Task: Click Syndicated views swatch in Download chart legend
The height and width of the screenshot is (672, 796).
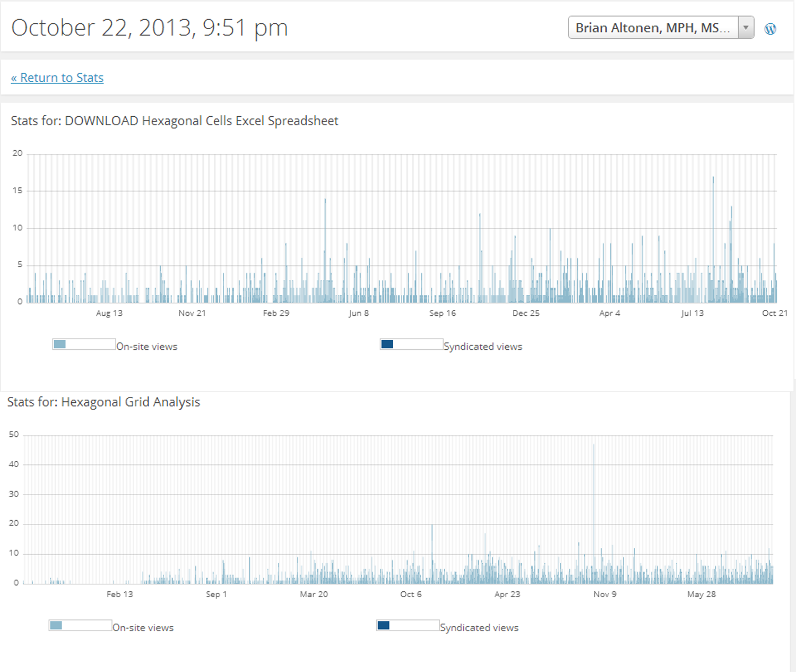Action: tap(387, 344)
